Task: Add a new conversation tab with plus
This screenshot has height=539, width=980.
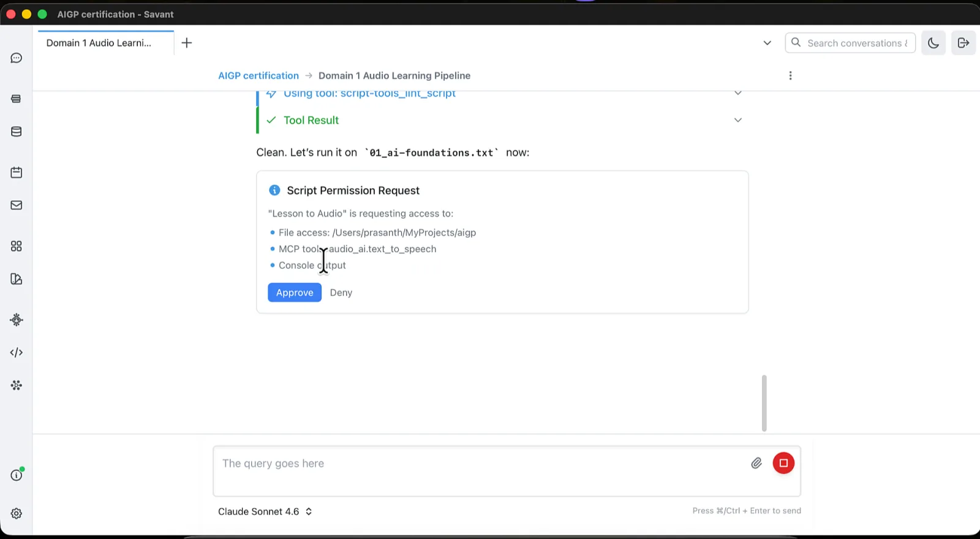Action: click(187, 43)
